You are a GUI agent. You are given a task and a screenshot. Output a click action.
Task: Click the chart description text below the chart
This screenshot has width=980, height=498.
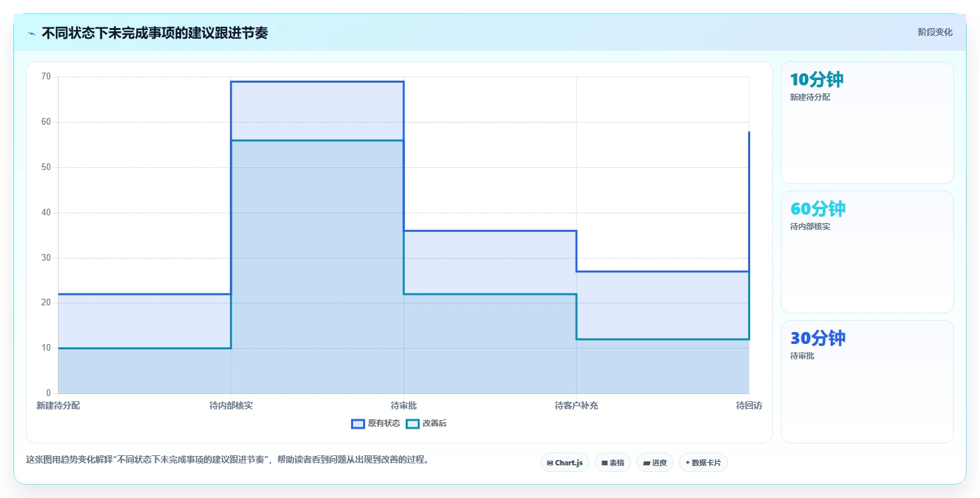227,459
